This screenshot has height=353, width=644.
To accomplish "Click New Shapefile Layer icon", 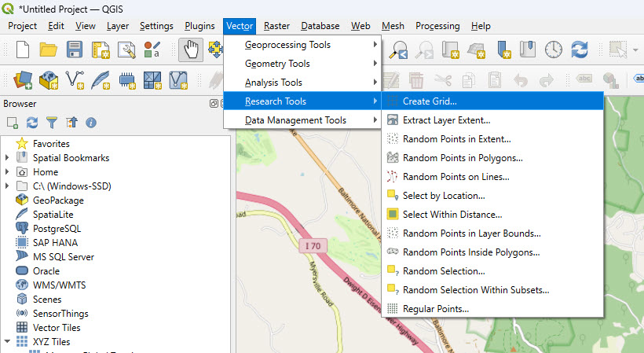I will (x=75, y=79).
